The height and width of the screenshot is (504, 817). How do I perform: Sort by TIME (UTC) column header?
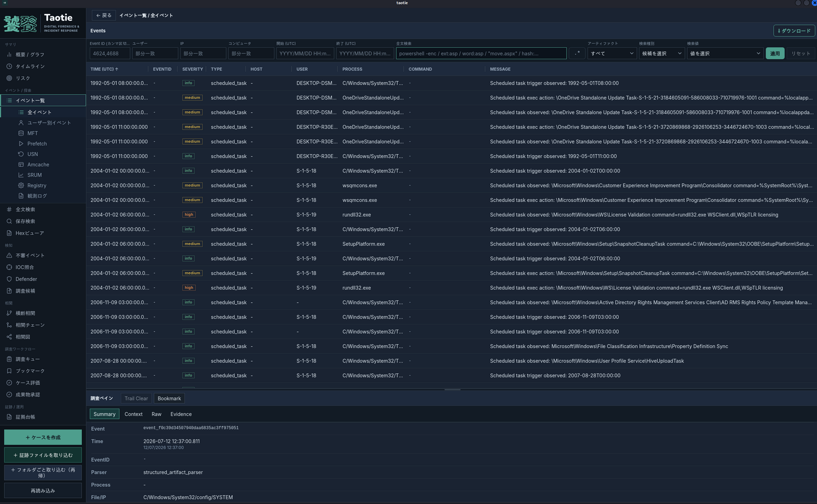tap(104, 69)
